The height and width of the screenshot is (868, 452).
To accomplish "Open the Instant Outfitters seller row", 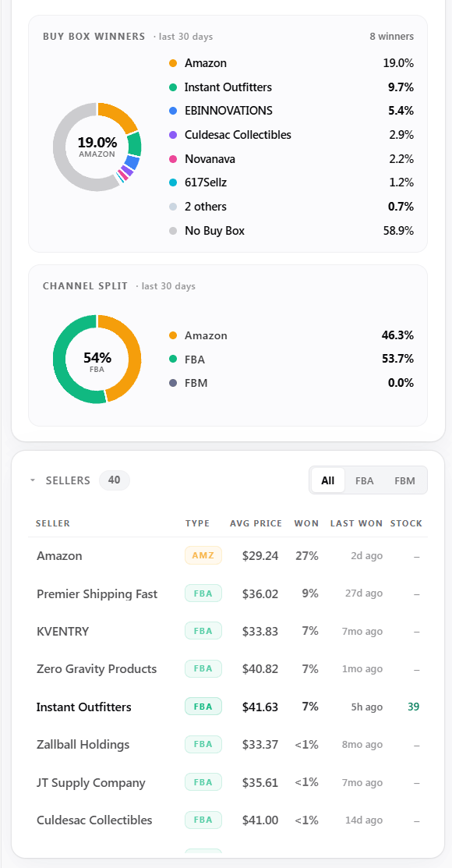I will click(228, 707).
